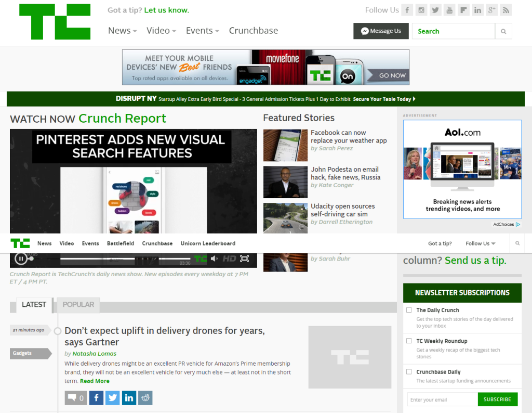Open Flipboard icon in Follow Us row

(463, 10)
